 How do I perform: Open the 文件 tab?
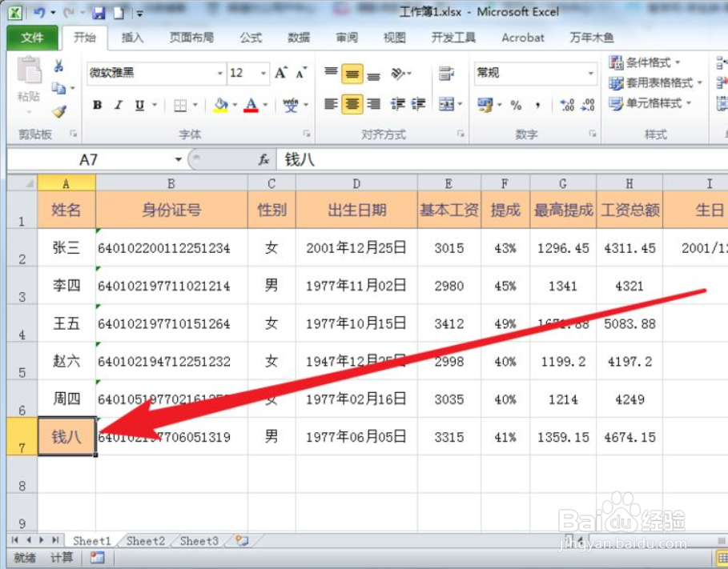click(32, 38)
